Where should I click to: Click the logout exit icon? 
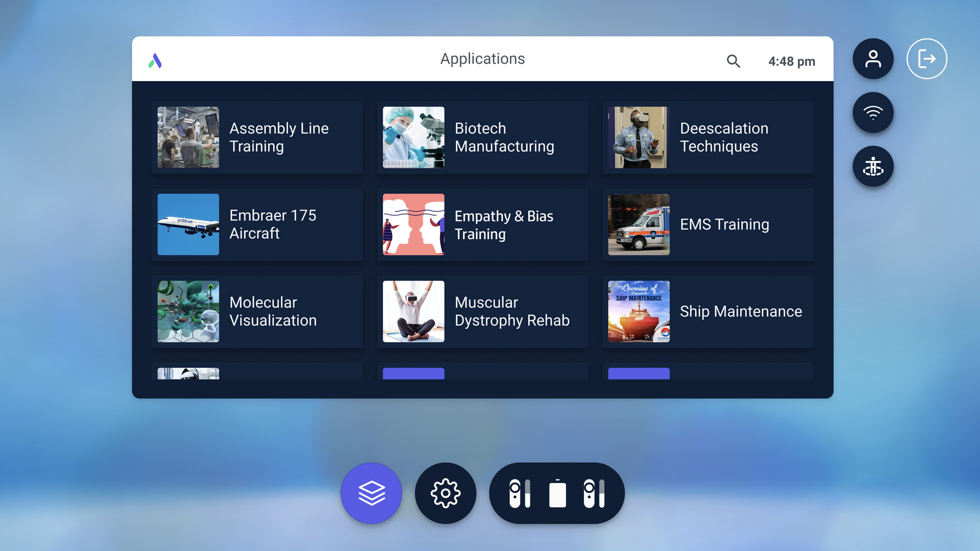(926, 59)
